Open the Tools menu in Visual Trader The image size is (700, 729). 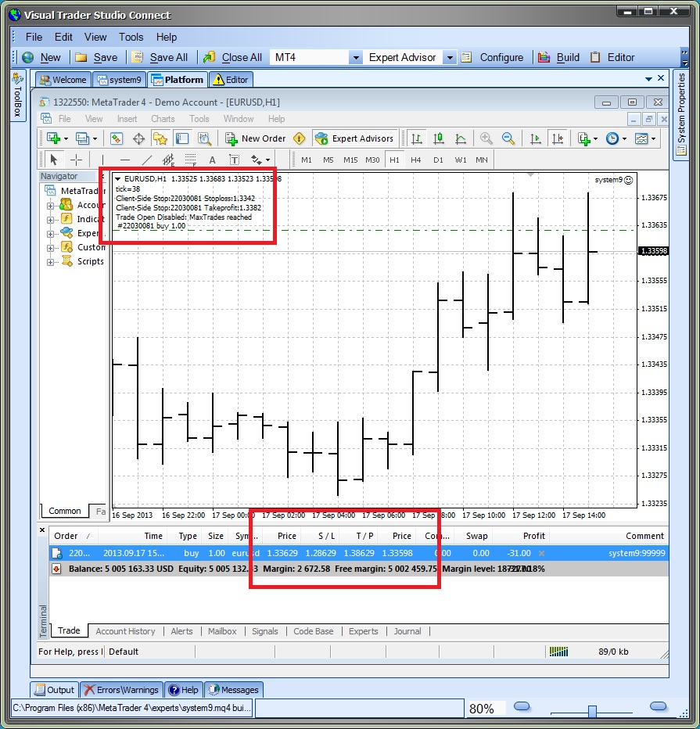coord(131,38)
